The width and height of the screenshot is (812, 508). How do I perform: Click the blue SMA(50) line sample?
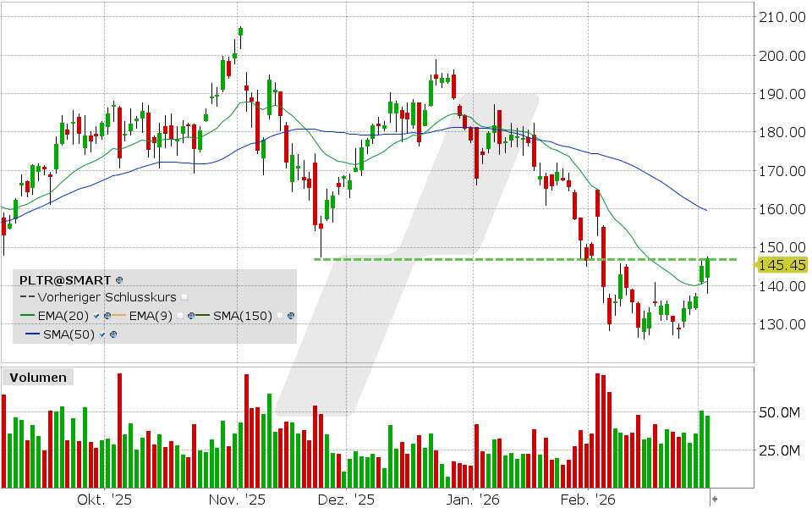(x=33, y=334)
